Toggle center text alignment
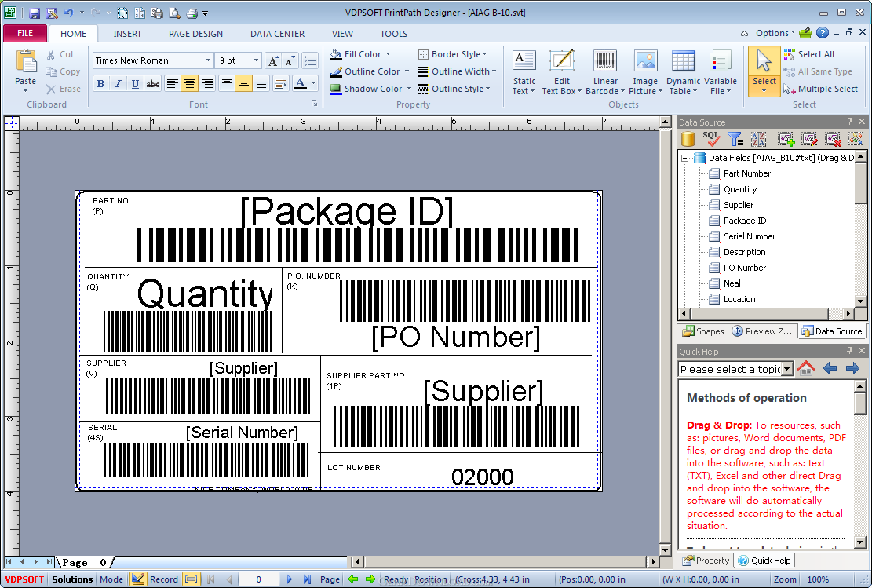 190,84
